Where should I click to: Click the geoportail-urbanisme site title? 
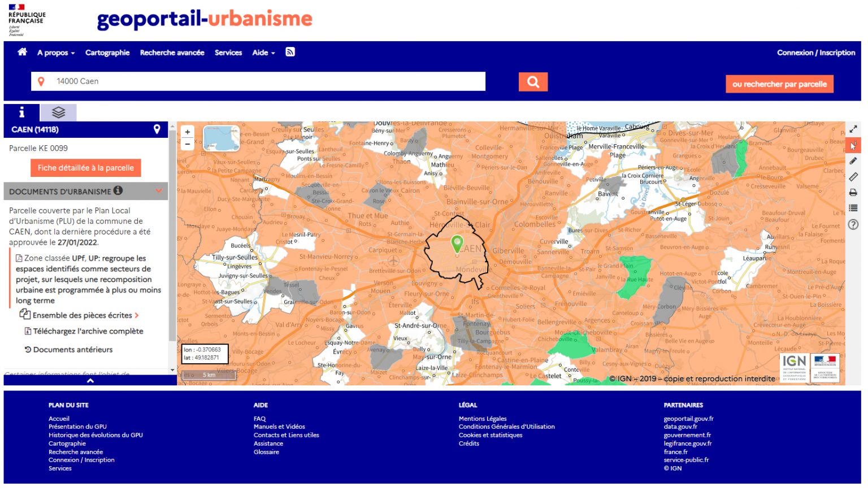pos(205,19)
